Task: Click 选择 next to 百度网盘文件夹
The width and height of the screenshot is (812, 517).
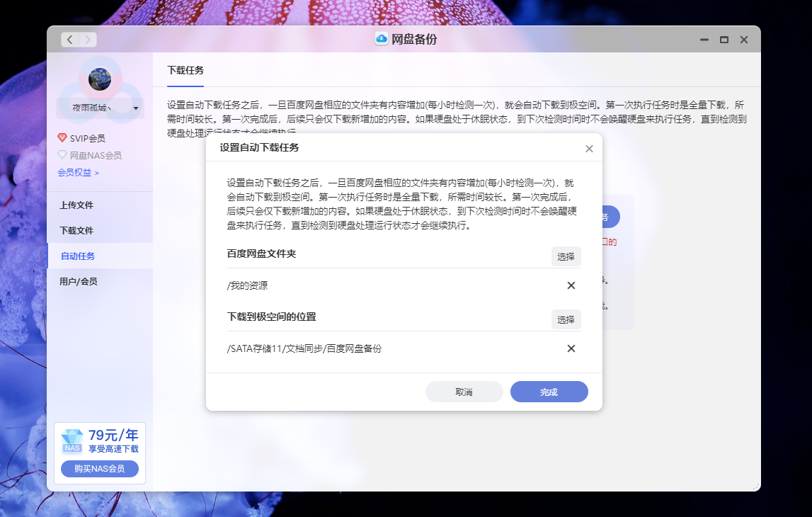Action: coord(566,256)
